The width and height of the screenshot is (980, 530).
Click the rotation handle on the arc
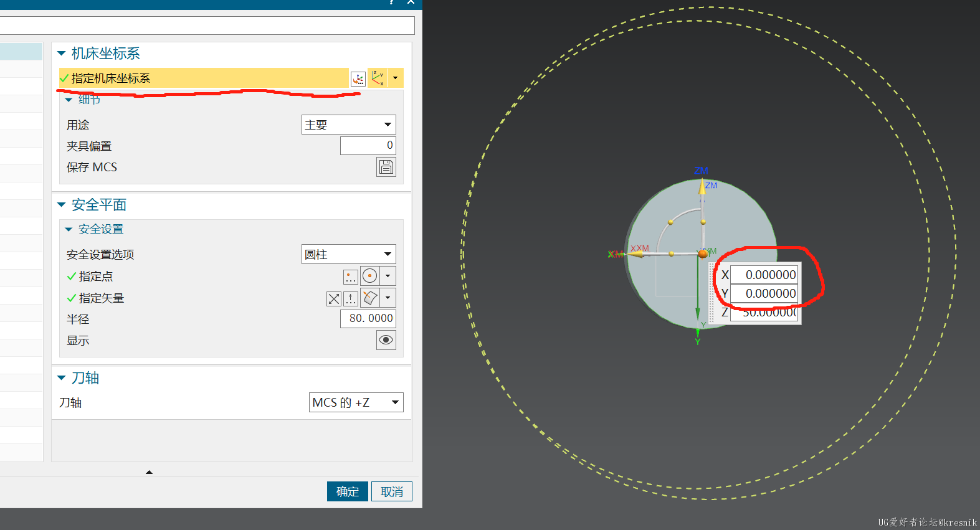point(670,222)
